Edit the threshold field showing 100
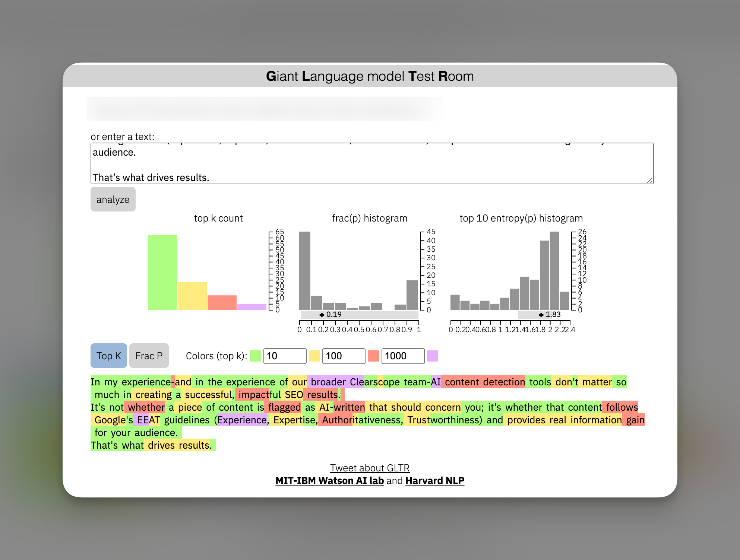The image size is (740, 560). tap(344, 356)
